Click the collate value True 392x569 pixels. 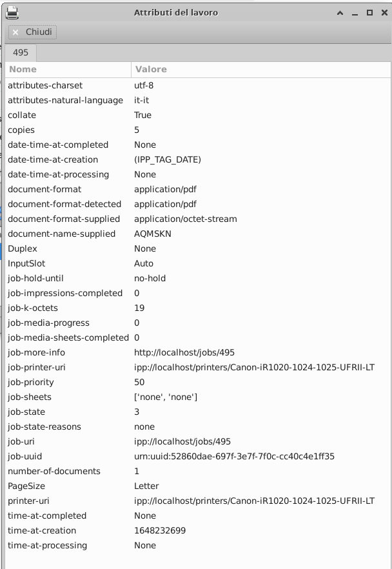click(x=142, y=115)
